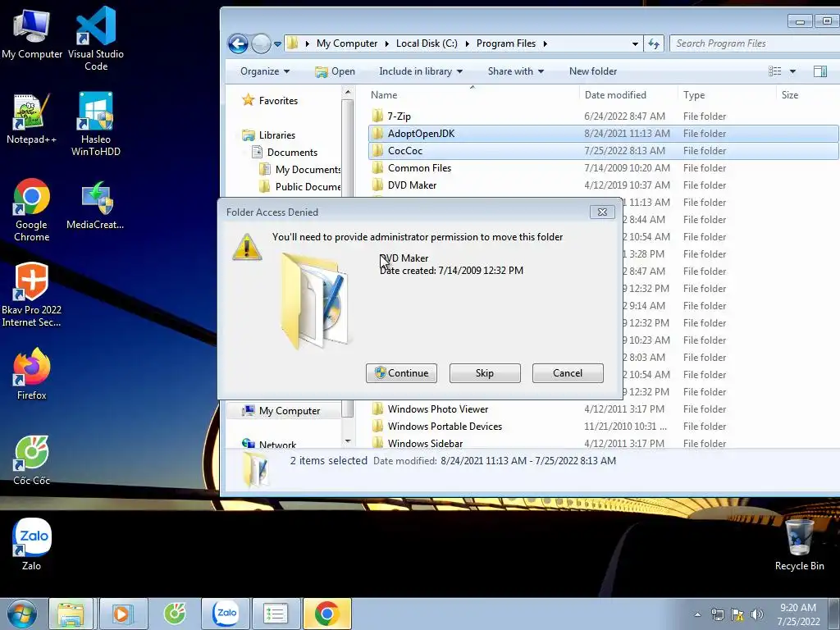Viewport: 840px width, 630px height.
Task: Switch to Zalo taskbar button
Action: pyautogui.click(x=226, y=613)
